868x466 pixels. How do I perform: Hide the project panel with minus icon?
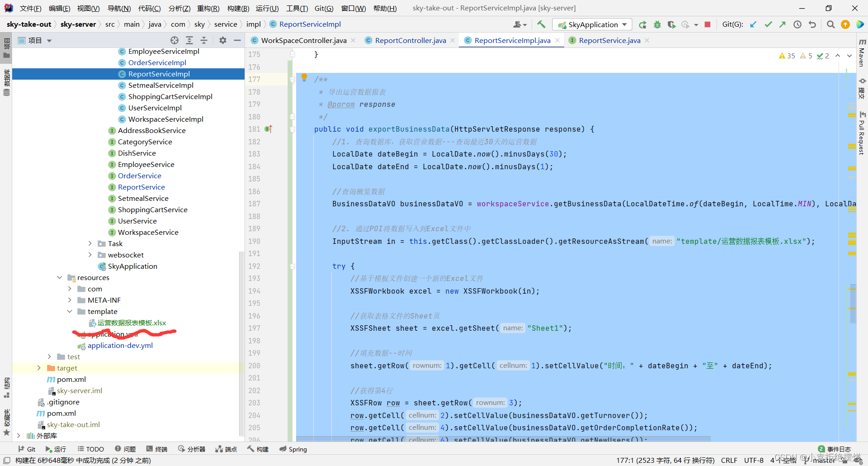coord(237,40)
